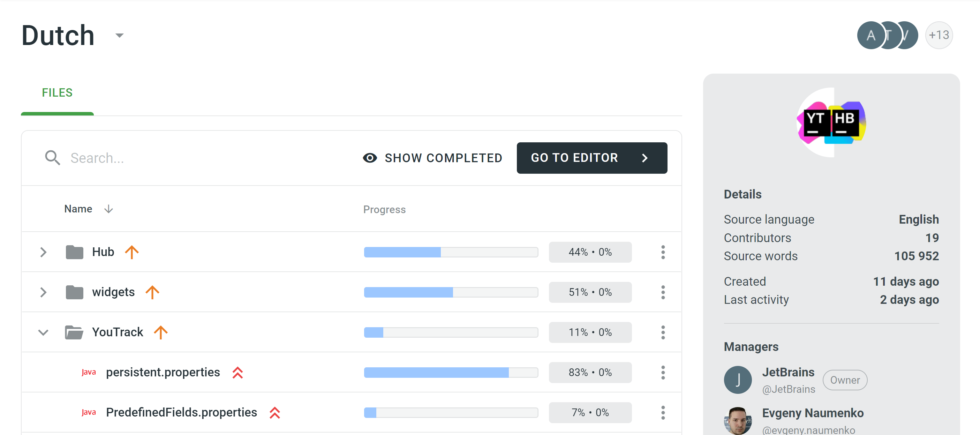
Task: Toggle the Name column sort arrow
Action: point(108,209)
